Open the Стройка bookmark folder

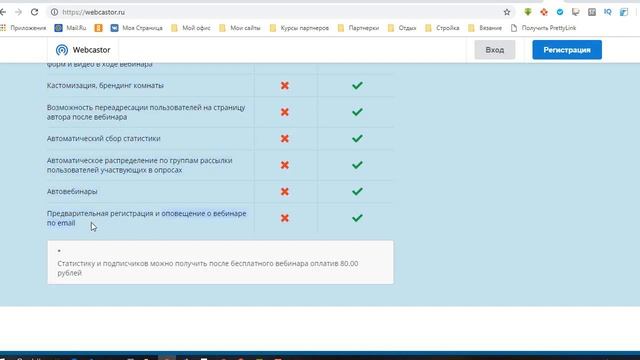pos(442,28)
